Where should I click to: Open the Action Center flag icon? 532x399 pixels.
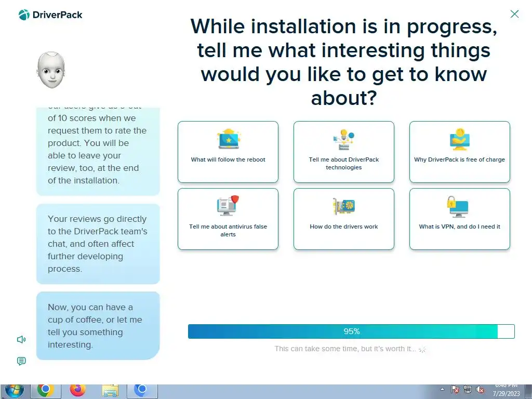pos(455,390)
